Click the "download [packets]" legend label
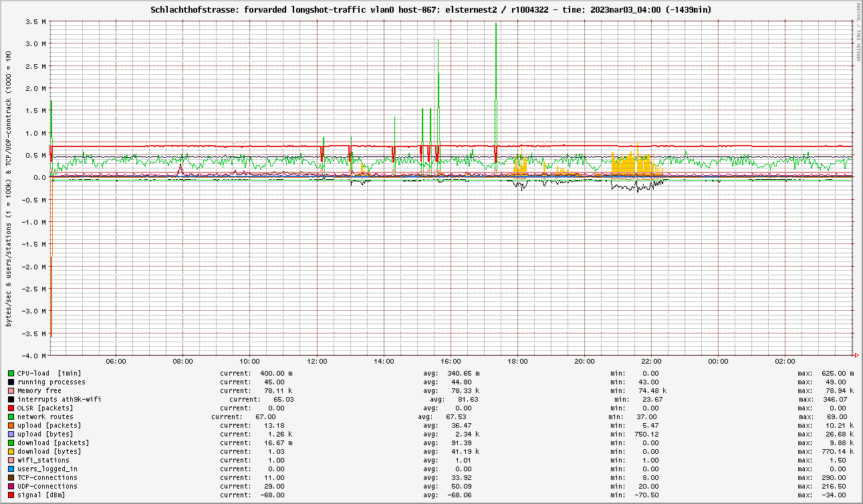The height and width of the screenshot is (504, 863). [53, 443]
